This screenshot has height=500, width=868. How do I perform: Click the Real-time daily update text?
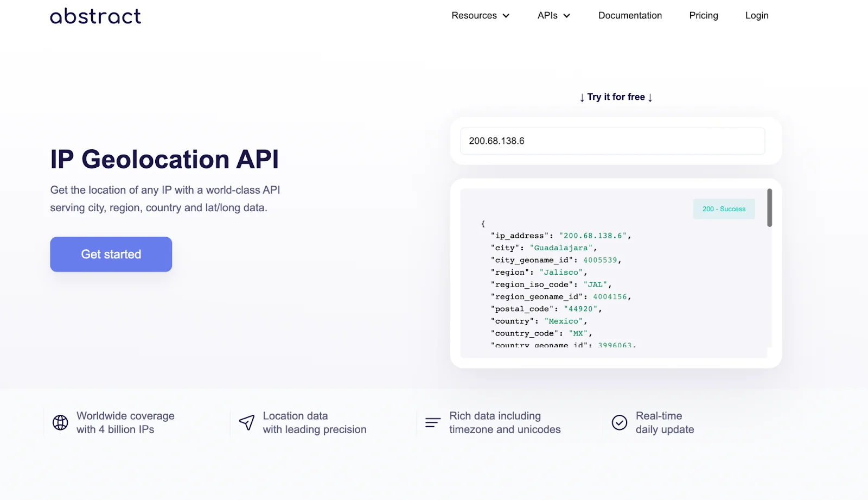click(665, 422)
